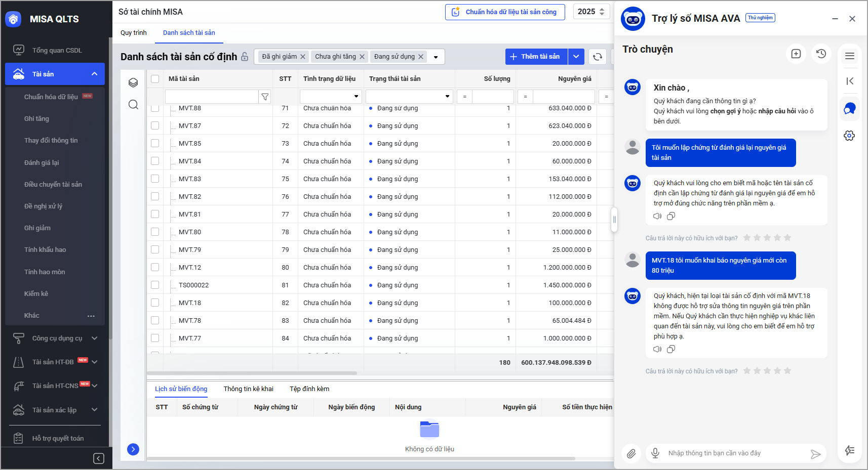Check the MVT.84 row checkbox
This screenshot has width=868, height=470.
155,161
